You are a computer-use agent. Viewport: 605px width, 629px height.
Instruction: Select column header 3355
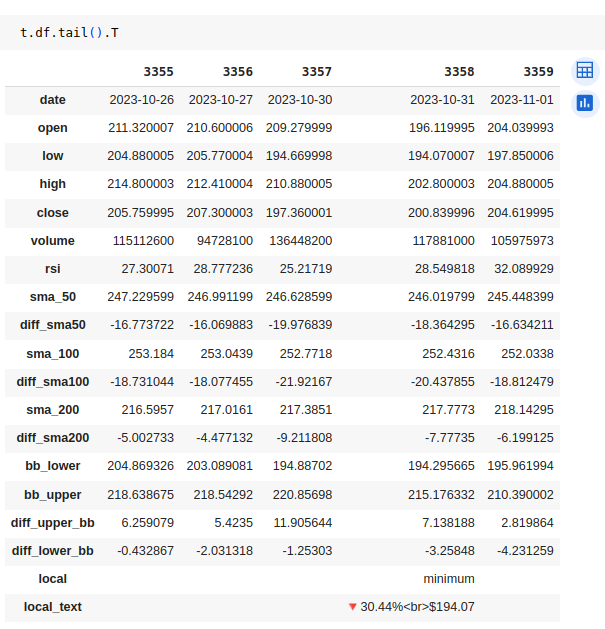click(158, 72)
